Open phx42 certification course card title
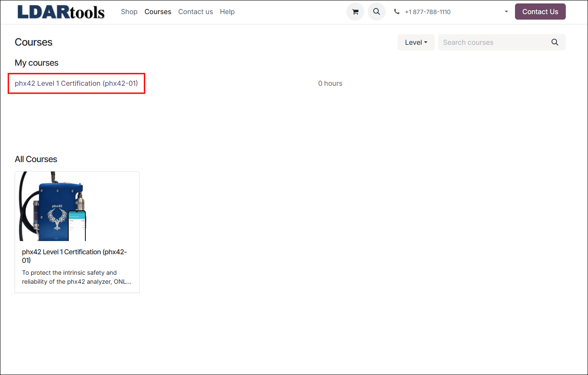 (x=74, y=256)
